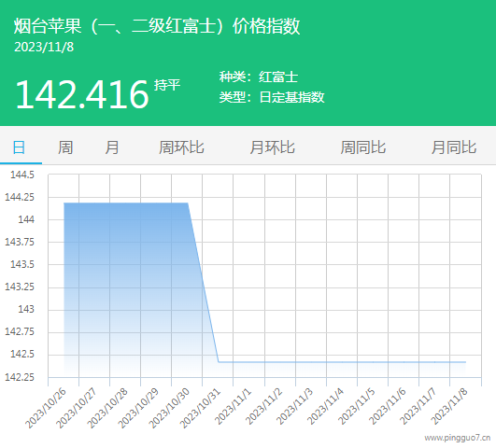
Task: Select the 周同比 tab
Action: point(363,147)
